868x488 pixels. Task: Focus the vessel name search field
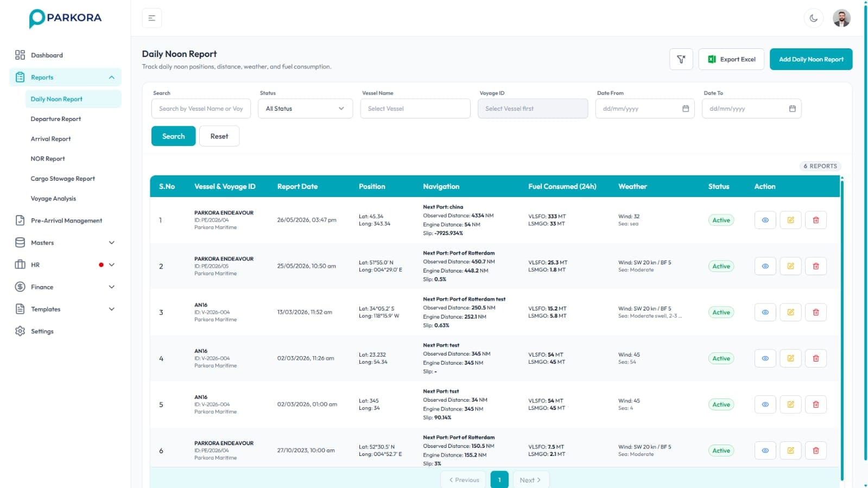[x=201, y=109]
